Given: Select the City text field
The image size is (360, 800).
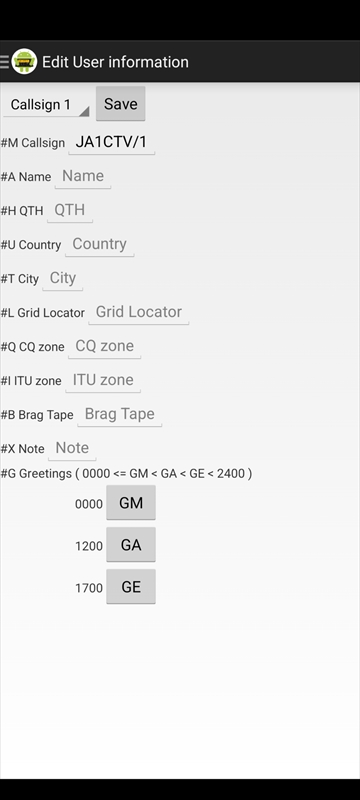Looking at the screenshot, I should click(x=63, y=278).
